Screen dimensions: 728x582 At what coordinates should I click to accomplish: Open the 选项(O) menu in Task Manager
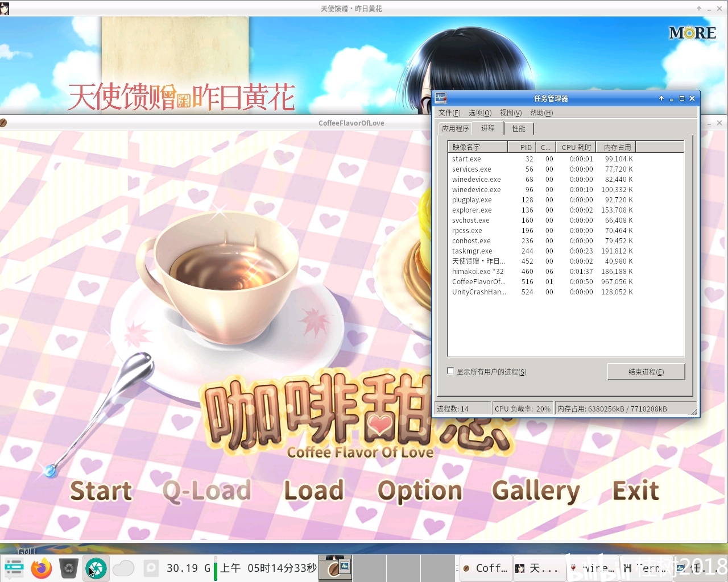[x=479, y=113]
